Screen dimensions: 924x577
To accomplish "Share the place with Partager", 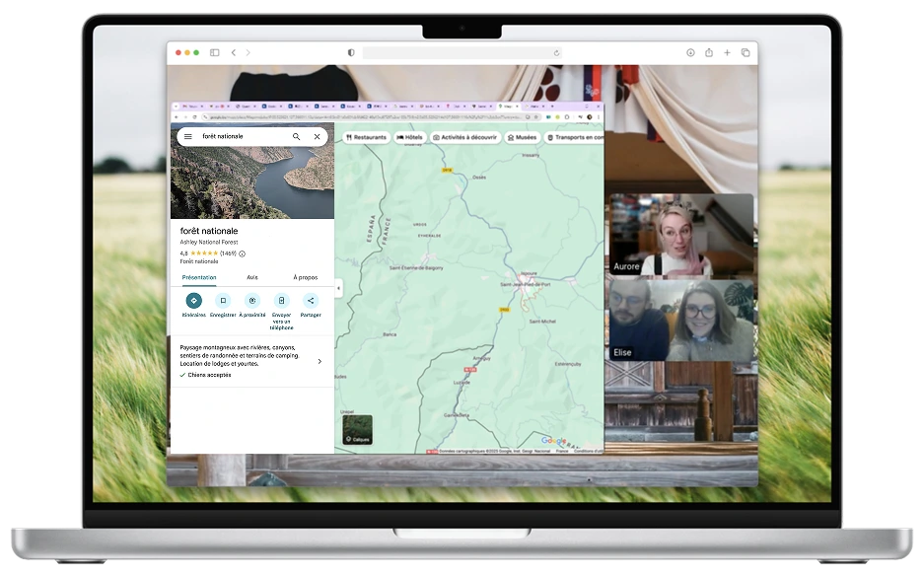I will (311, 301).
